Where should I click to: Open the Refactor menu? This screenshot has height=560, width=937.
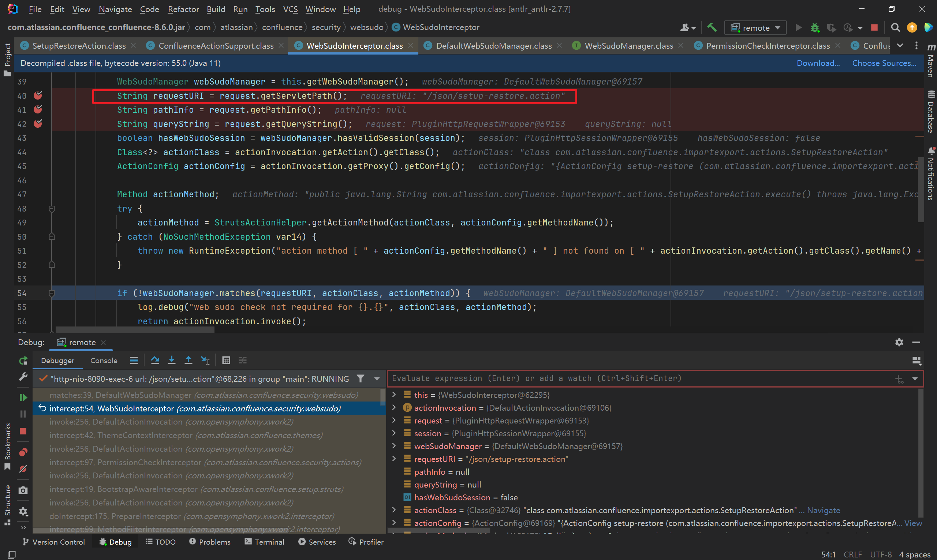pyautogui.click(x=183, y=9)
